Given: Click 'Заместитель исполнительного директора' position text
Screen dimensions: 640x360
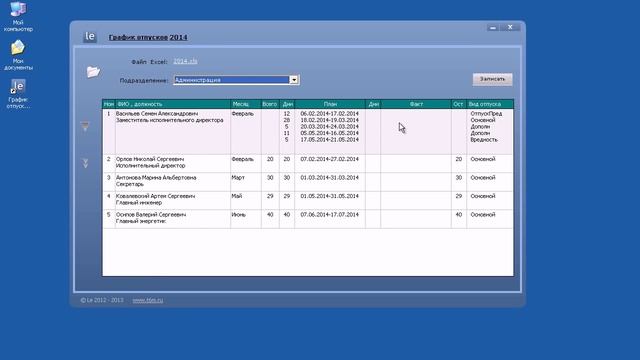Looking at the screenshot, I should point(169,120).
